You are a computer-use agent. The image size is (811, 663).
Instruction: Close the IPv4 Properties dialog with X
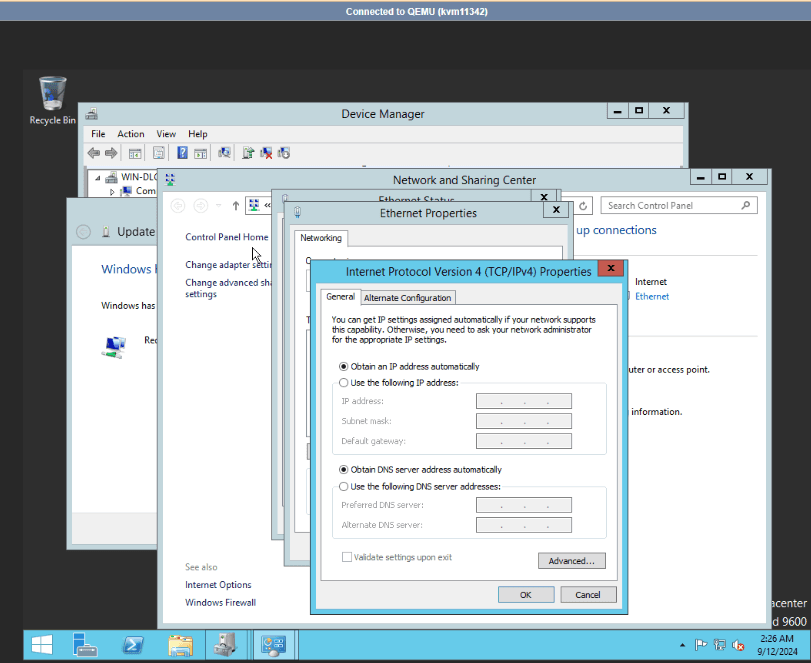click(x=611, y=268)
